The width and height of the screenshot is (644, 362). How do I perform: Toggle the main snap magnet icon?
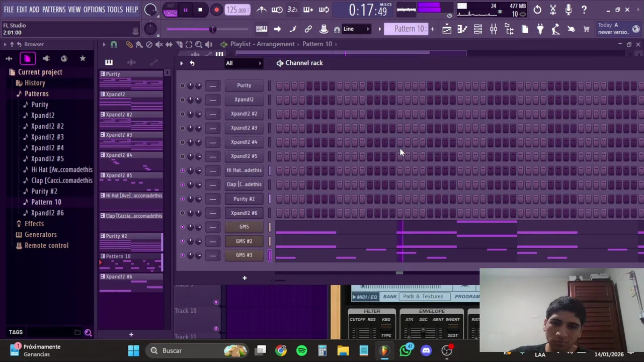click(x=337, y=30)
